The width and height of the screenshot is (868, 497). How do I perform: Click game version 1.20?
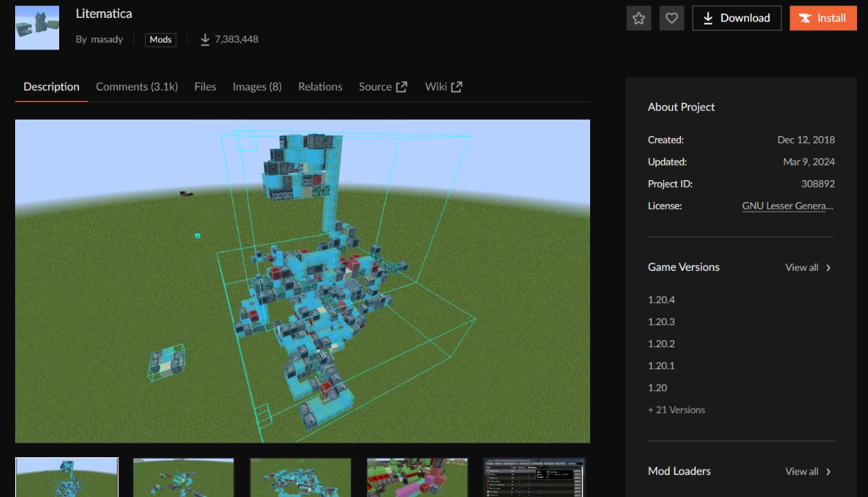658,388
